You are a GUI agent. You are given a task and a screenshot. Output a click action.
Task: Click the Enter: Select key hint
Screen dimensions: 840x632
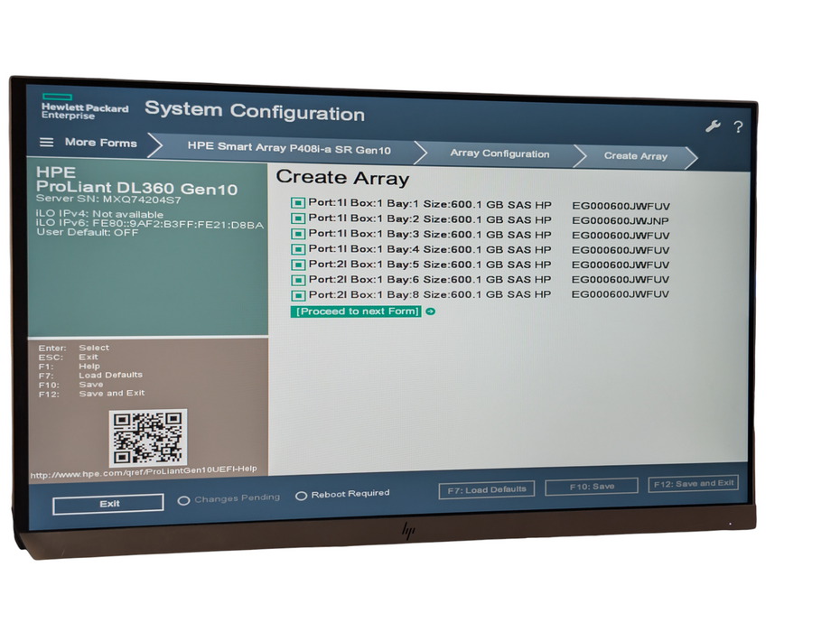click(74, 348)
